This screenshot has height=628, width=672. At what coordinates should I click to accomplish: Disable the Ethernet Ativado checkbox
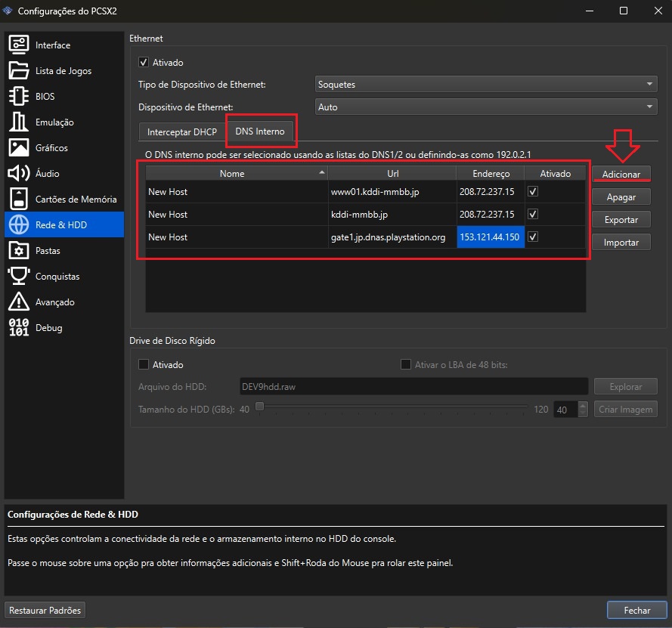pos(144,62)
